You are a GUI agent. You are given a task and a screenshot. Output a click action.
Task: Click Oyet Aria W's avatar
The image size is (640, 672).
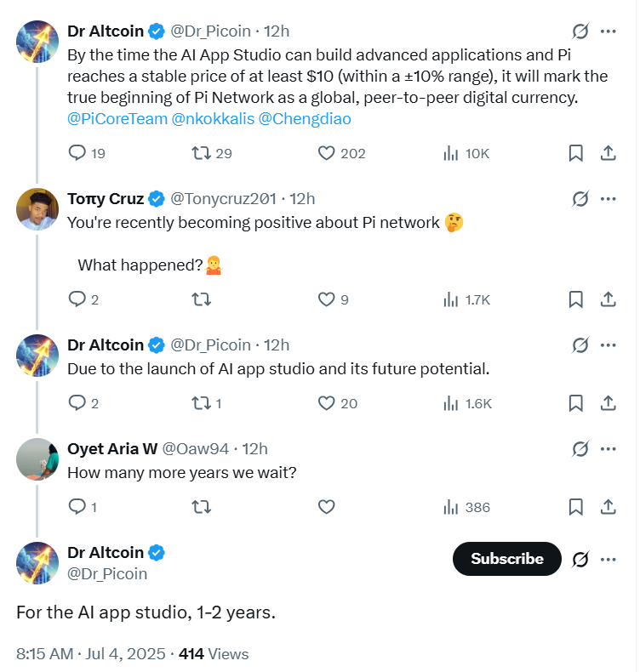(37, 459)
